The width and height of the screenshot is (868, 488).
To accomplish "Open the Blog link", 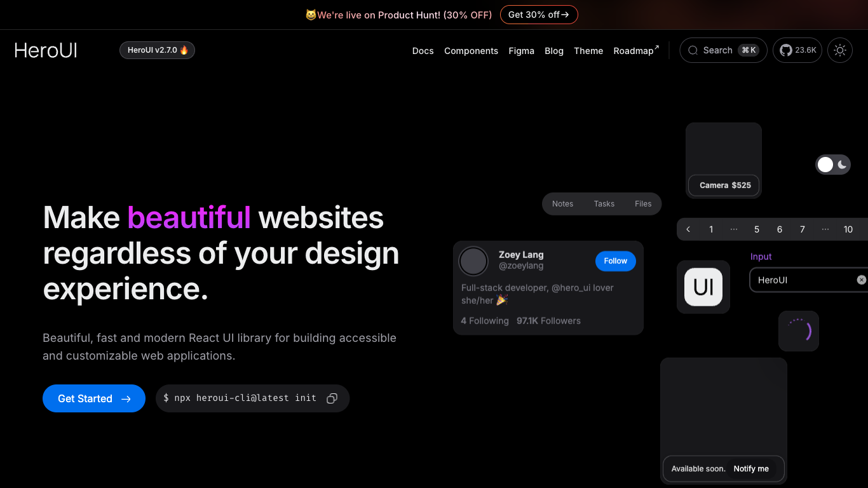I will click(554, 51).
